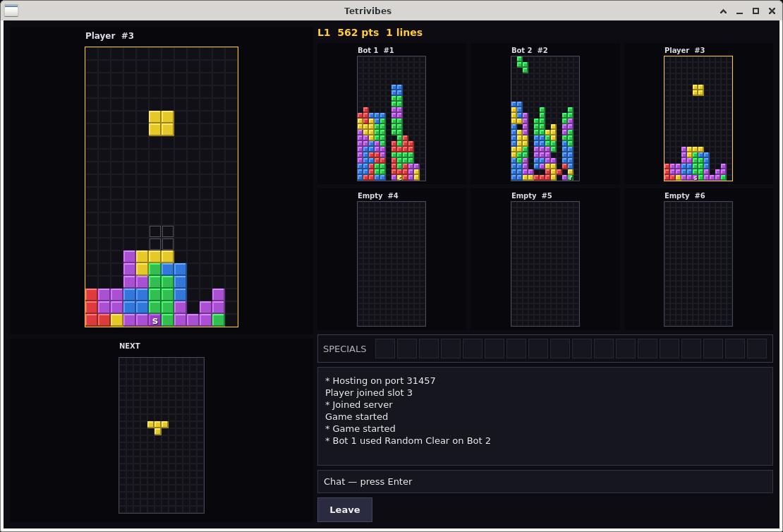Click the Leave button
This screenshot has height=532, width=783.
344,509
